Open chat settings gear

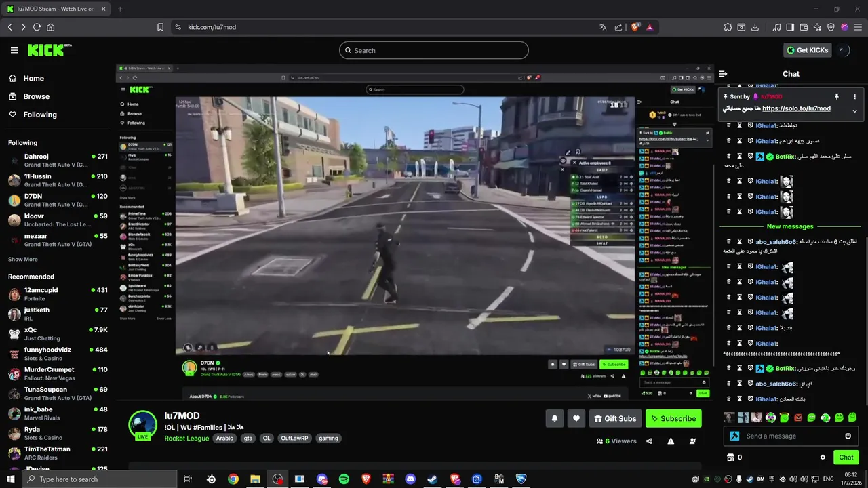click(823, 457)
